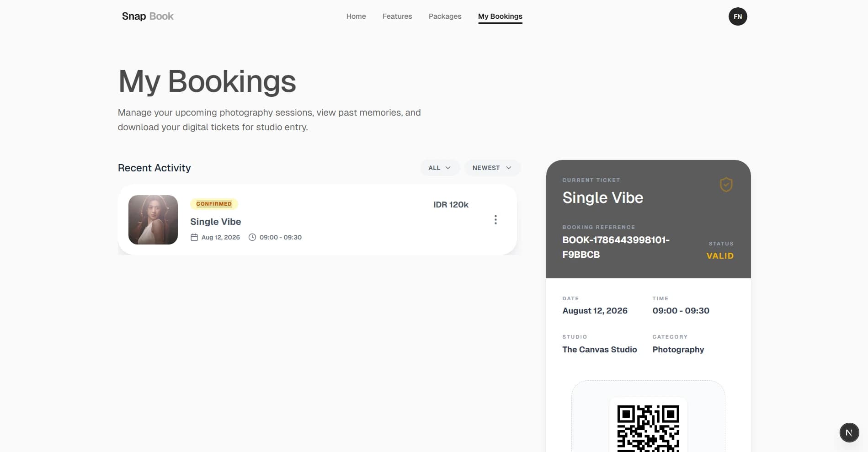Screen dimensions: 868x452
Task: Click the Single Vibe ticket heading
Action: 603,197
